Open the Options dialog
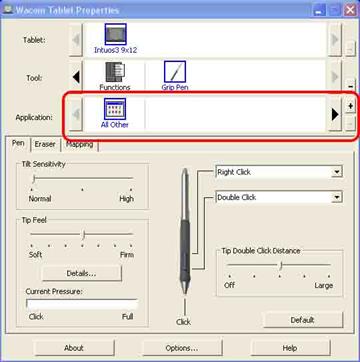The width and height of the screenshot is (360, 362). 182,348
